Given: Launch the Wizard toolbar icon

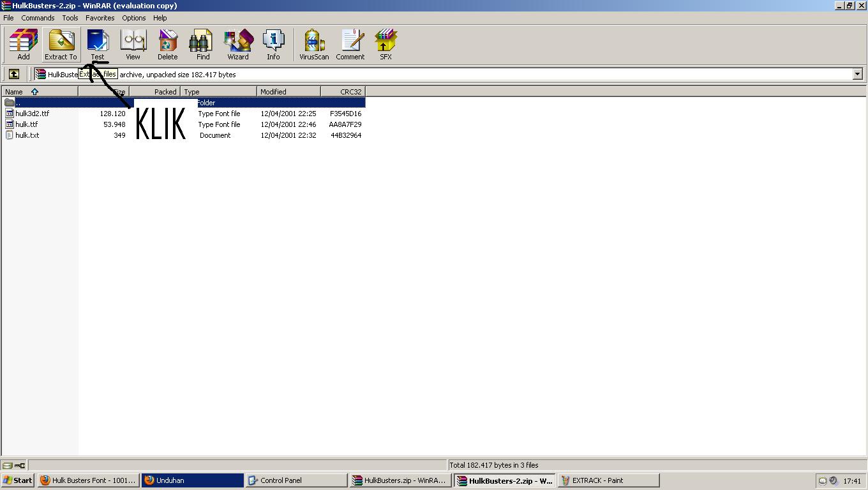Looking at the screenshot, I should point(238,44).
